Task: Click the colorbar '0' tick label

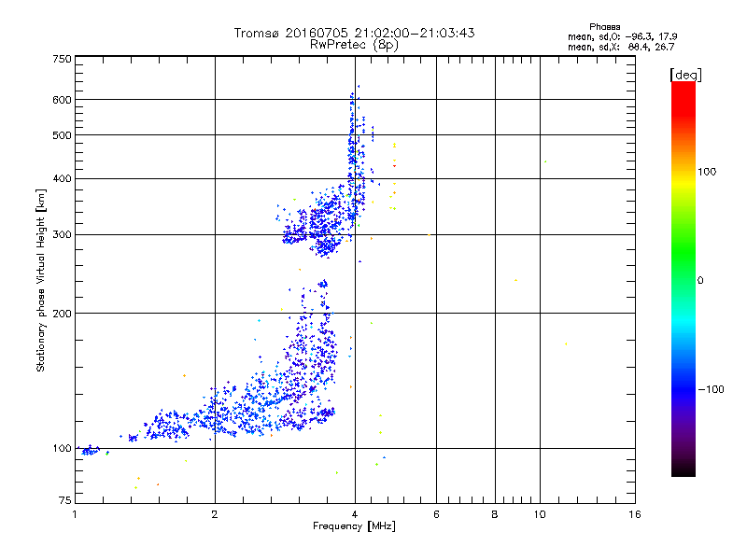Action: point(699,281)
